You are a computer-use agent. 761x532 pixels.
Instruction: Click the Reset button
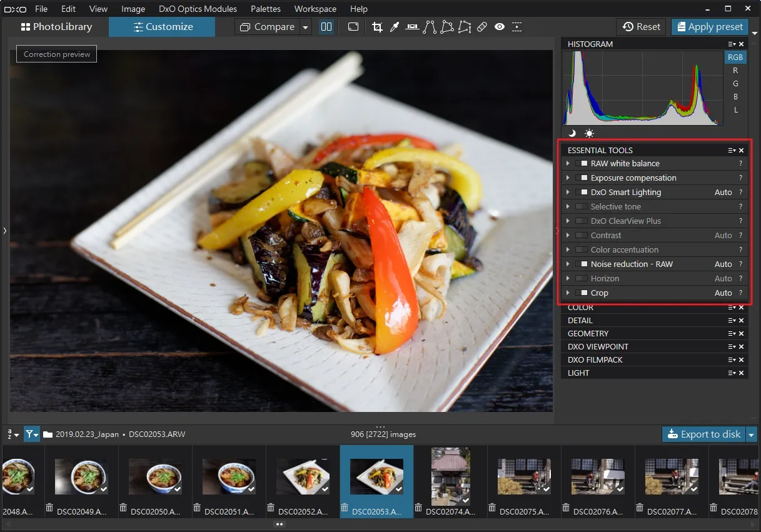(642, 27)
